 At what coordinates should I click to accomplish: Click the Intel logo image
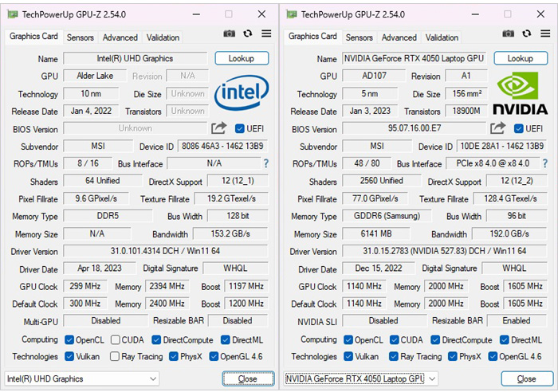pyautogui.click(x=242, y=92)
